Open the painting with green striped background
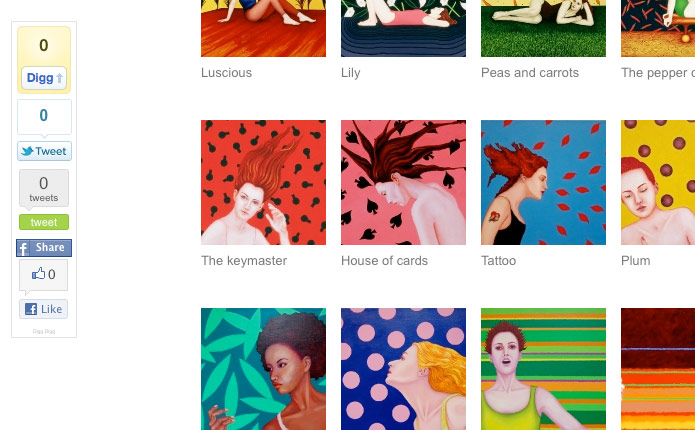Image resolution: width=695 pixels, height=430 pixels. click(543, 369)
